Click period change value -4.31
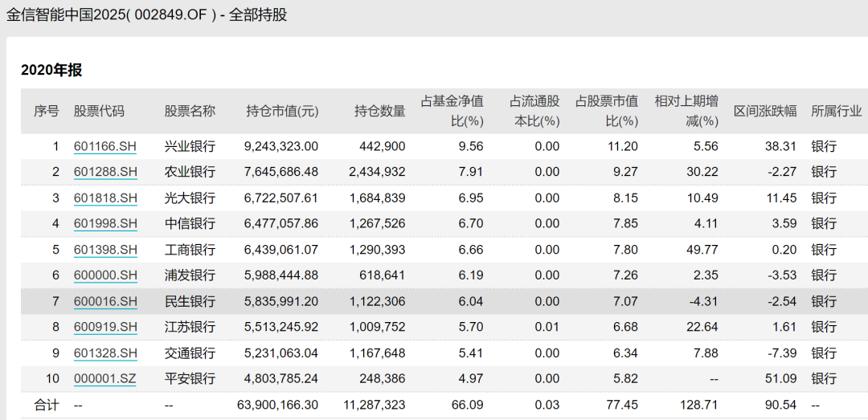This screenshot has height=420, width=868. click(705, 302)
